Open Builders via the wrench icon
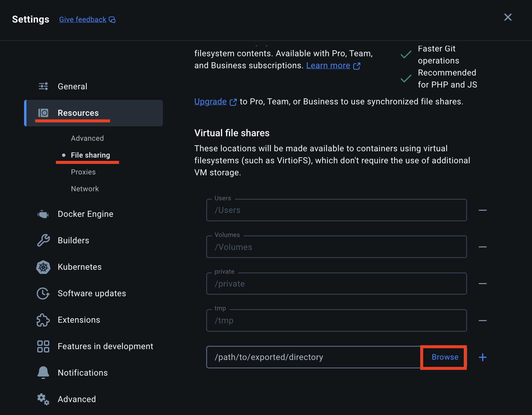 43,241
